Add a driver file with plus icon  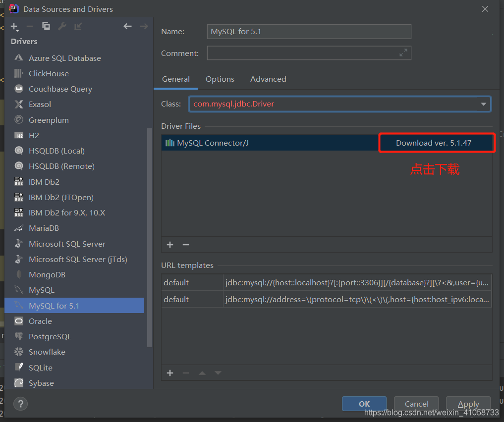coord(170,245)
